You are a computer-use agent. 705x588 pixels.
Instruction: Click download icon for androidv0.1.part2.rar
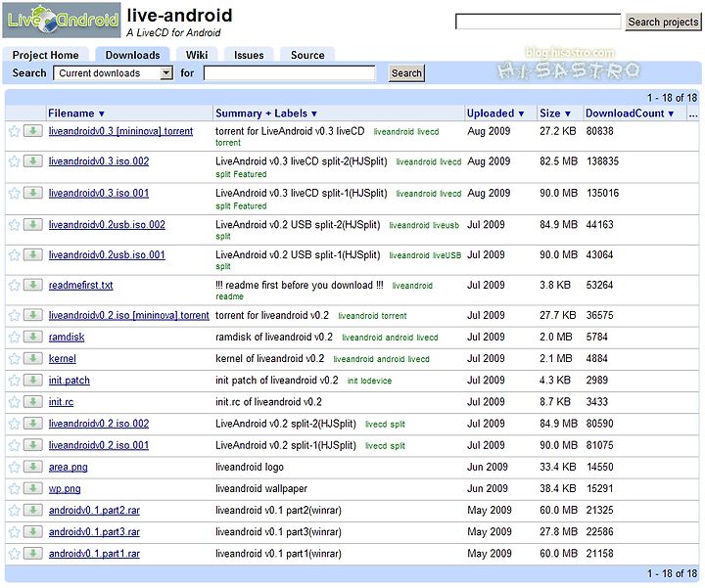point(33,510)
